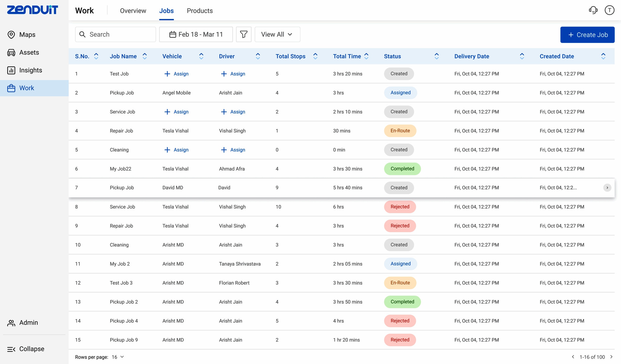621x364 pixels.
Task: Click the filter funnel icon
Action: (244, 34)
